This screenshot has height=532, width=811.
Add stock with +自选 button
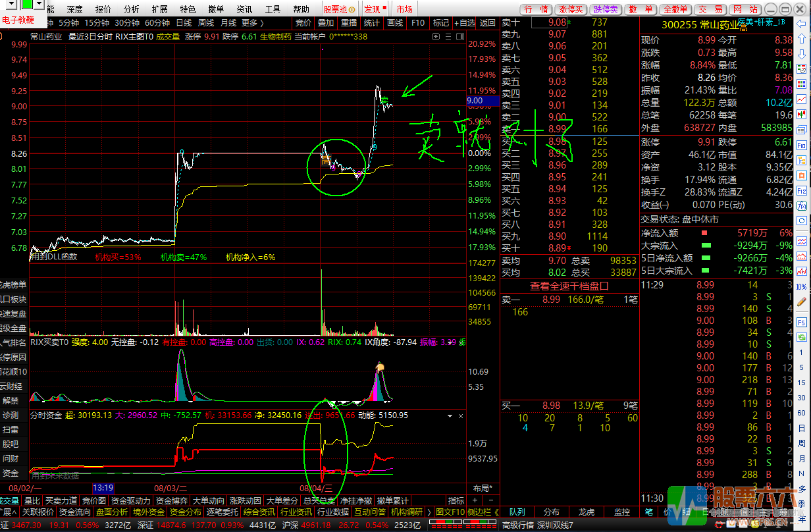(x=464, y=22)
